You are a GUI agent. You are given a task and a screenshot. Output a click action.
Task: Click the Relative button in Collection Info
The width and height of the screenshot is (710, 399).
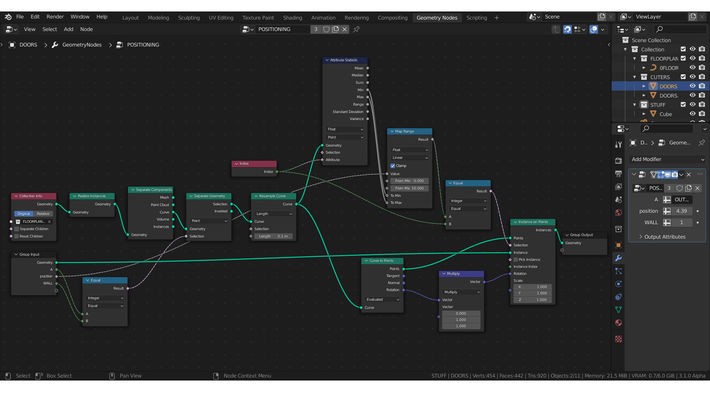tap(43, 214)
